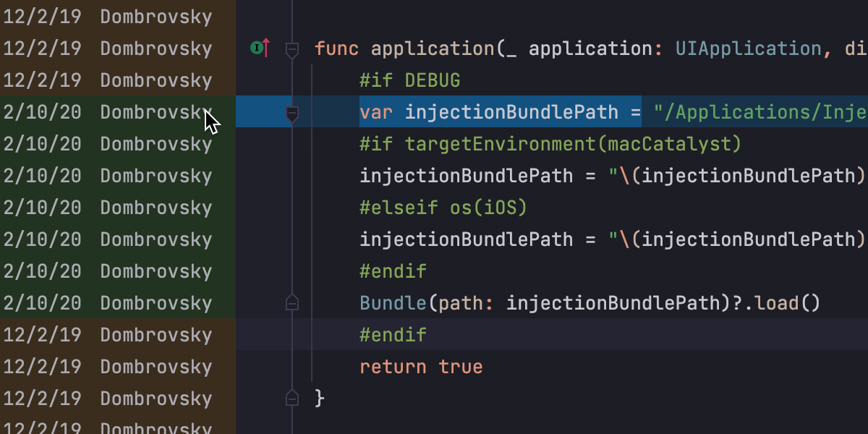
Task: Click the UIApplication type in function signature
Action: coord(748,48)
